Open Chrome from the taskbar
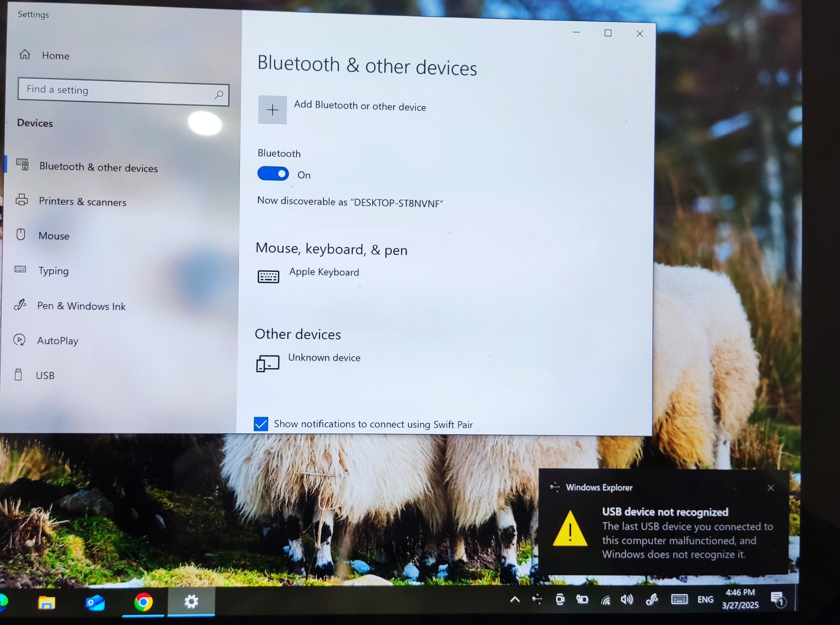 143,602
